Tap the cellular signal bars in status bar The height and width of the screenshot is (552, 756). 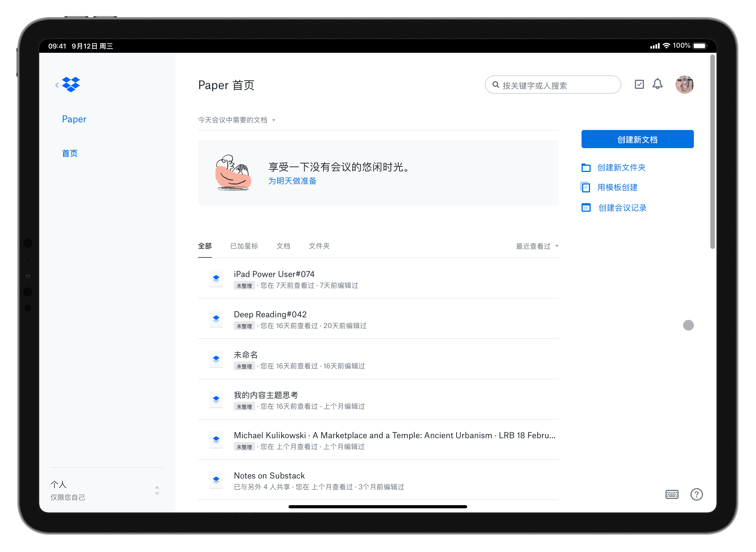655,46
